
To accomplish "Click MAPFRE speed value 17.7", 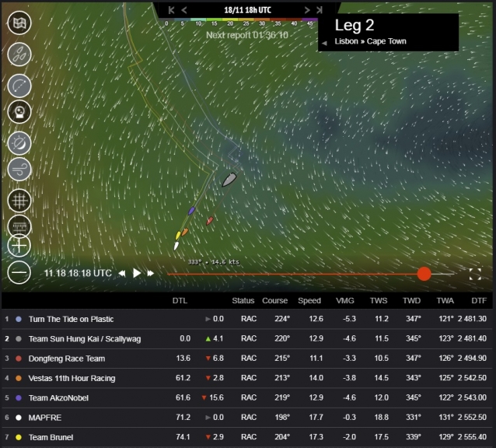I will pos(316,418).
